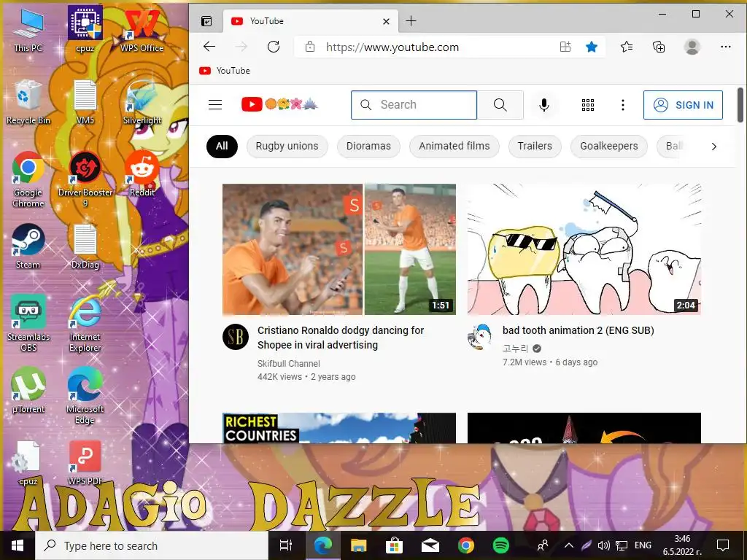Open Spotify from the taskbar
Image resolution: width=747 pixels, height=560 pixels.
point(500,545)
